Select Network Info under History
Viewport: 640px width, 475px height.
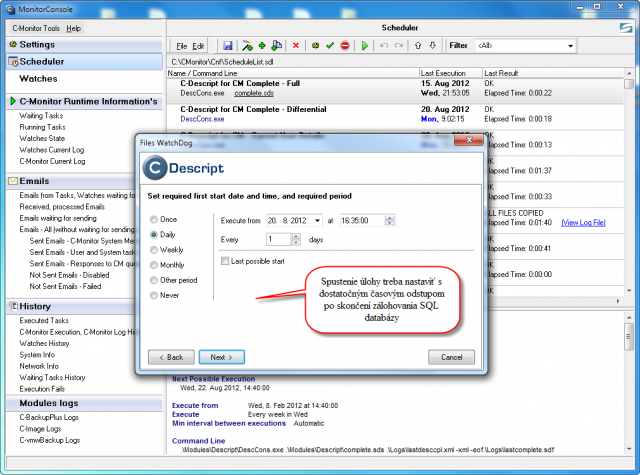(39, 366)
